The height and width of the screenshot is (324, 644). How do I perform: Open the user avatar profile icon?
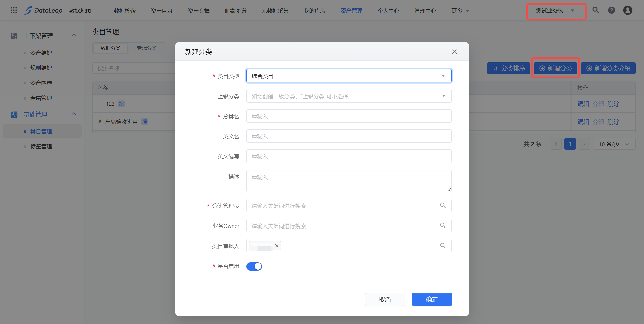pyautogui.click(x=627, y=10)
